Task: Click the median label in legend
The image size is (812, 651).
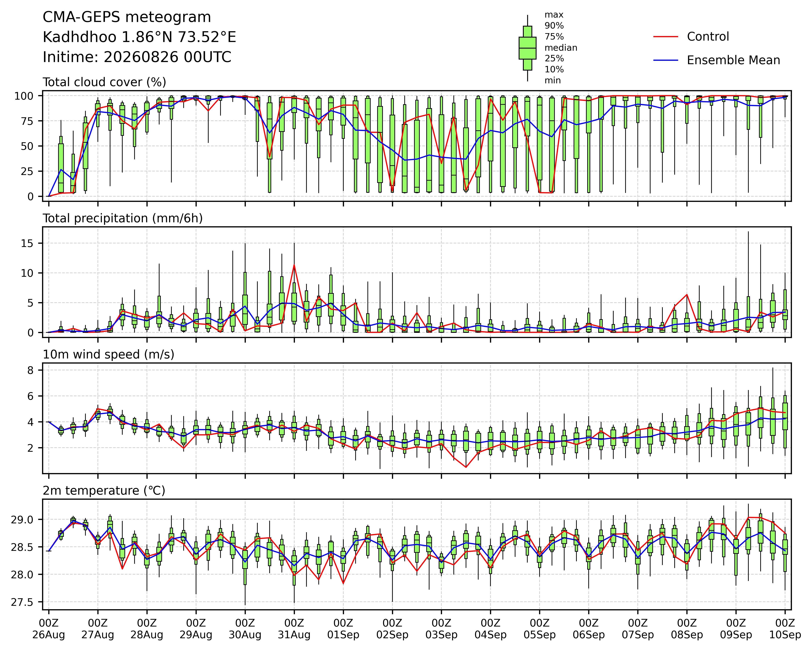Action: pos(561,48)
